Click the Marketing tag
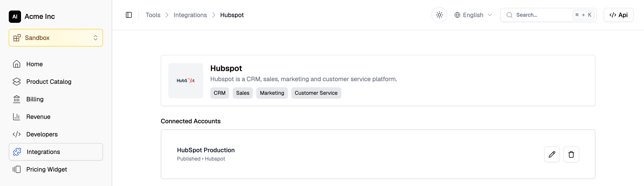This screenshot has width=644, height=186. click(x=272, y=93)
